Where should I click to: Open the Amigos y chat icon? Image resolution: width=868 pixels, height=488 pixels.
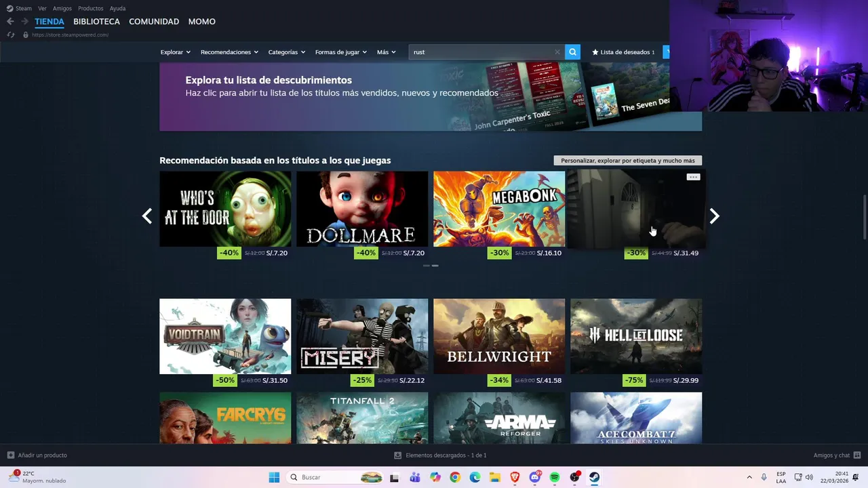tap(857, 455)
